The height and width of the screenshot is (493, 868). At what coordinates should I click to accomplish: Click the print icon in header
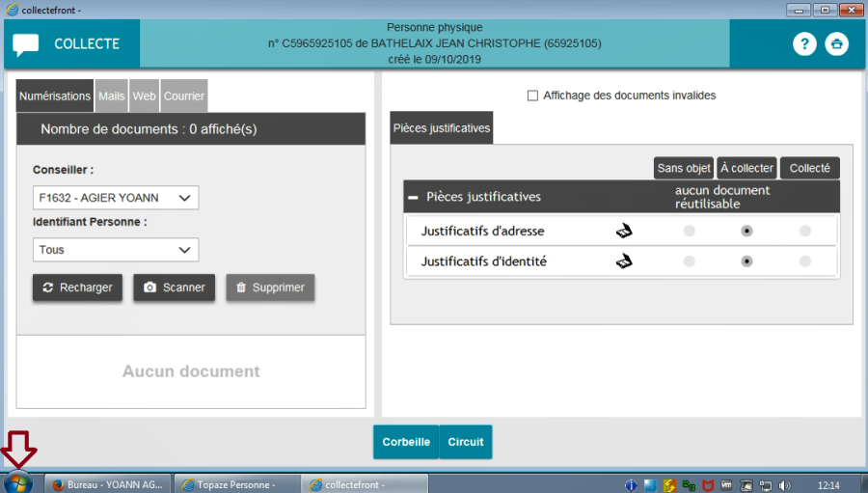coord(836,44)
